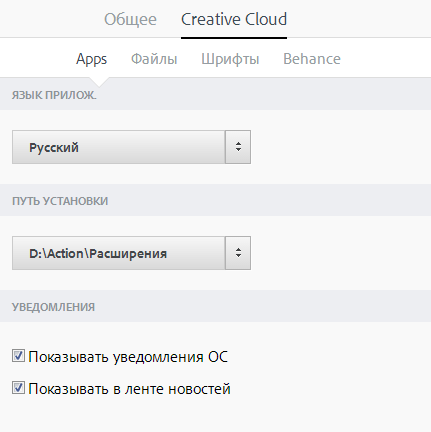Go to the Файлы sub-tab
The image size is (431, 432).
coord(154,59)
